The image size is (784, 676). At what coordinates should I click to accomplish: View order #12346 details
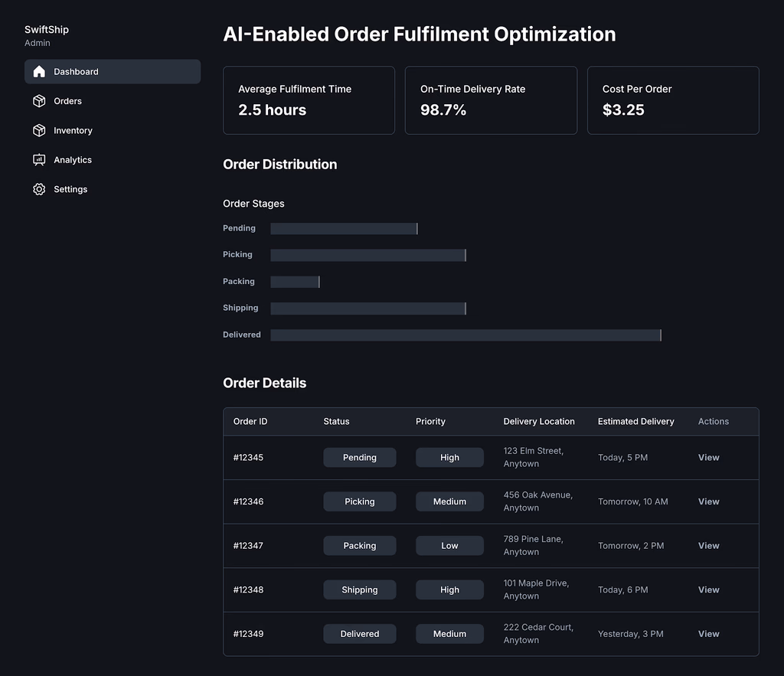708,501
